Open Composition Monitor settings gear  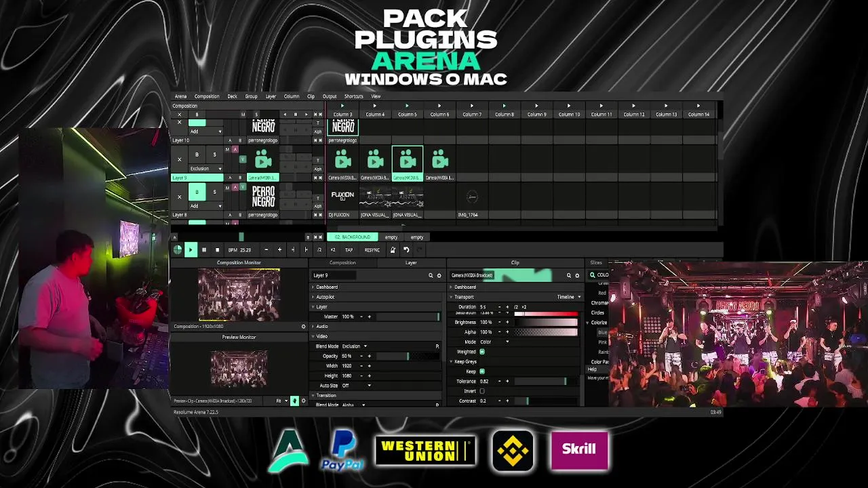[x=303, y=326]
